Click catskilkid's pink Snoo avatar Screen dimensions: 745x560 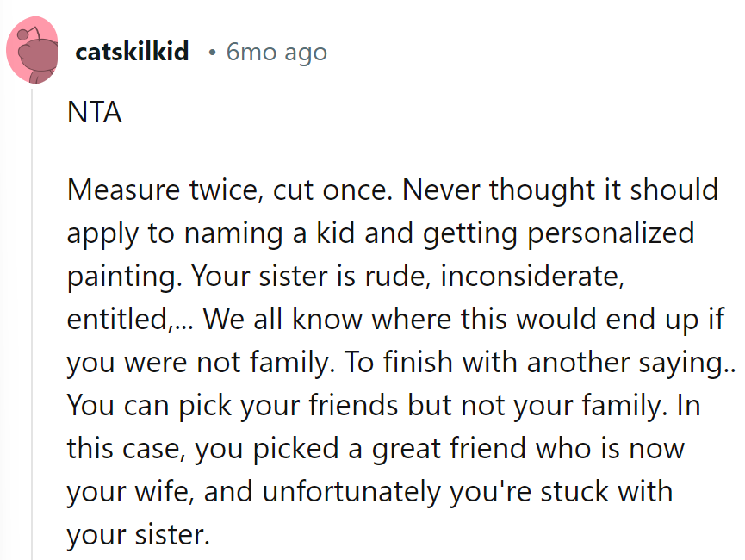(x=34, y=51)
